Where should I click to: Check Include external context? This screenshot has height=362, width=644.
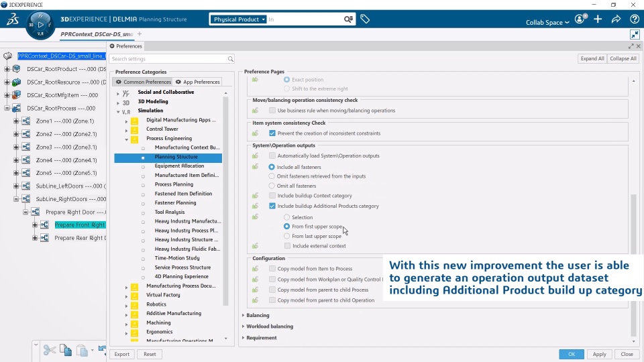(x=287, y=246)
